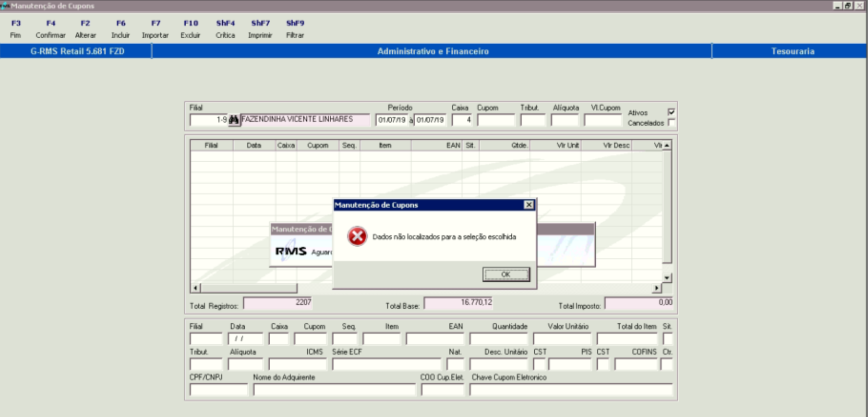Click the grid scroll left arrow
The height and width of the screenshot is (417, 868).
196,288
